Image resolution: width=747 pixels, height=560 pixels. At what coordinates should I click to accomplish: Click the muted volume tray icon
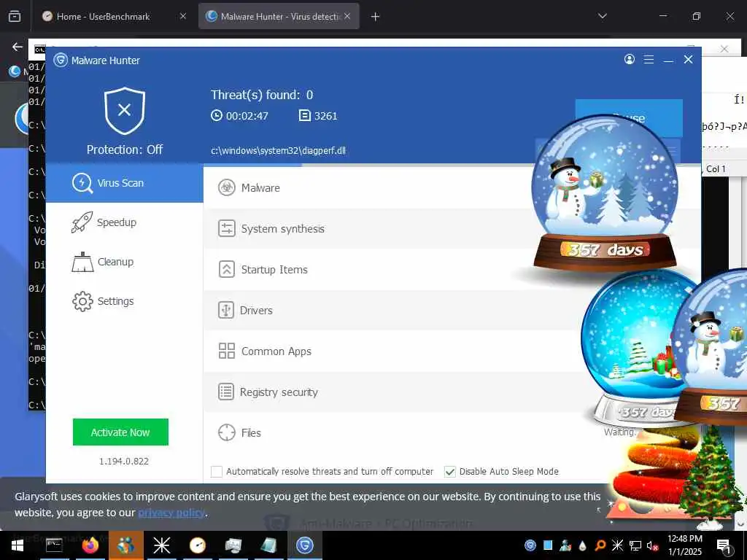click(652, 545)
